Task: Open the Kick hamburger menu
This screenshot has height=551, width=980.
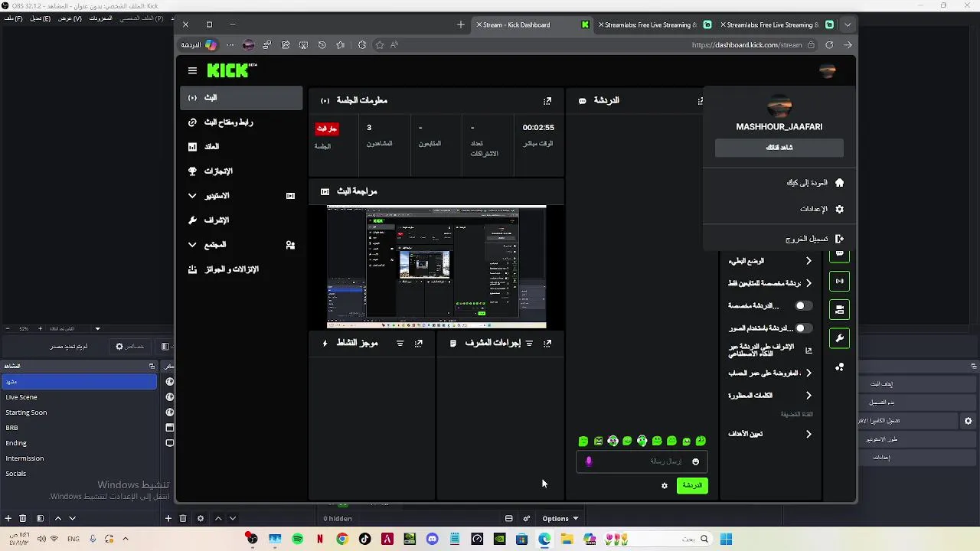Action: (x=192, y=70)
